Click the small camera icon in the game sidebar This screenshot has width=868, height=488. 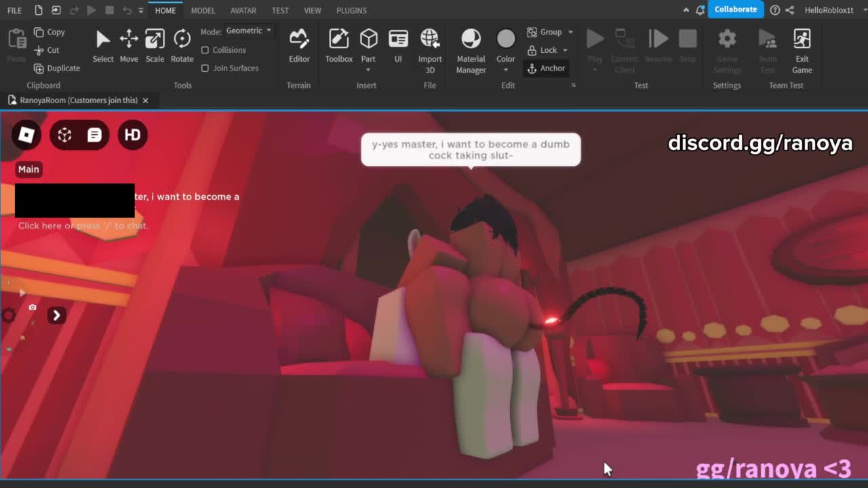[x=32, y=307]
